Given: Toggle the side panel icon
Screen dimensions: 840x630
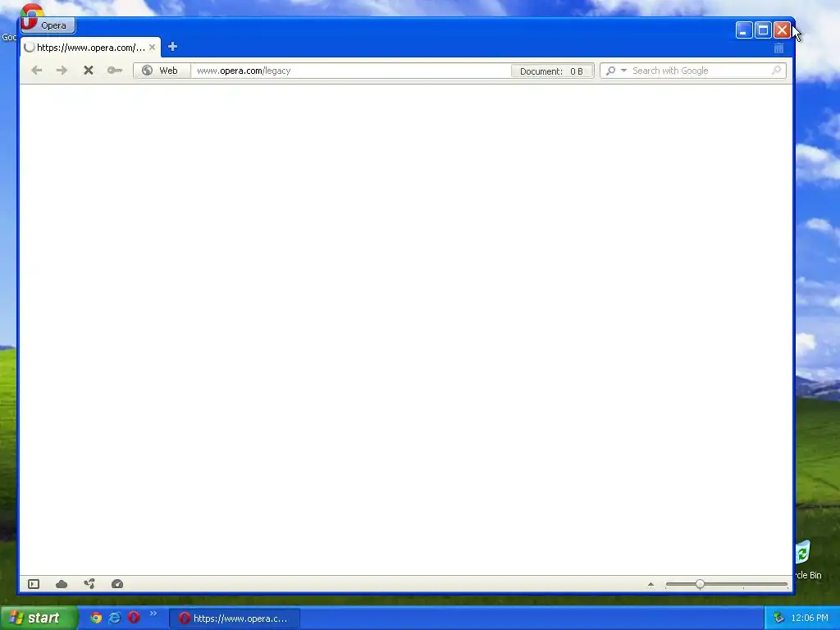Looking at the screenshot, I should coord(34,584).
